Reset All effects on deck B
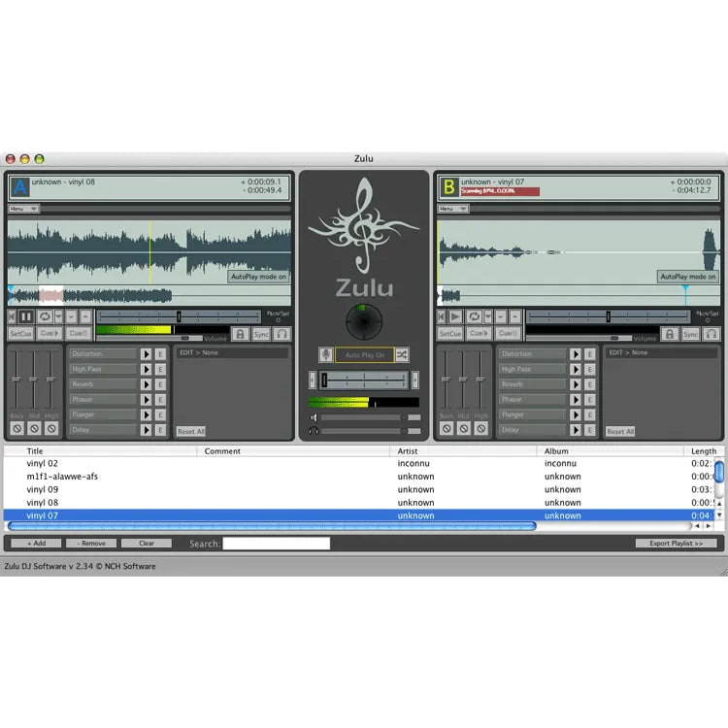728x728 pixels. click(x=620, y=431)
